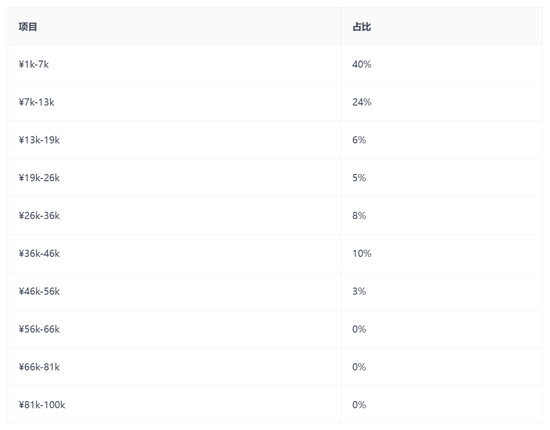550x430 pixels.
Task: Click the 6% percentage cell
Action: coord(359,140)
